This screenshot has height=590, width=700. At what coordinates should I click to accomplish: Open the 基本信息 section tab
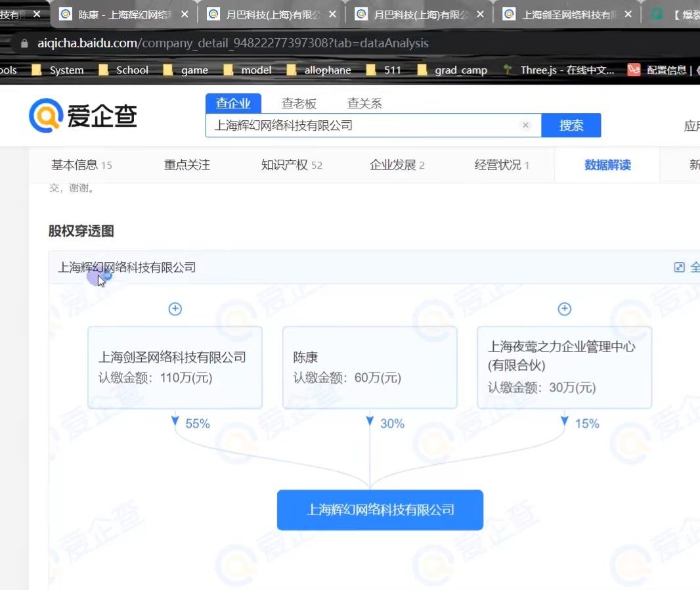[81, 165]
